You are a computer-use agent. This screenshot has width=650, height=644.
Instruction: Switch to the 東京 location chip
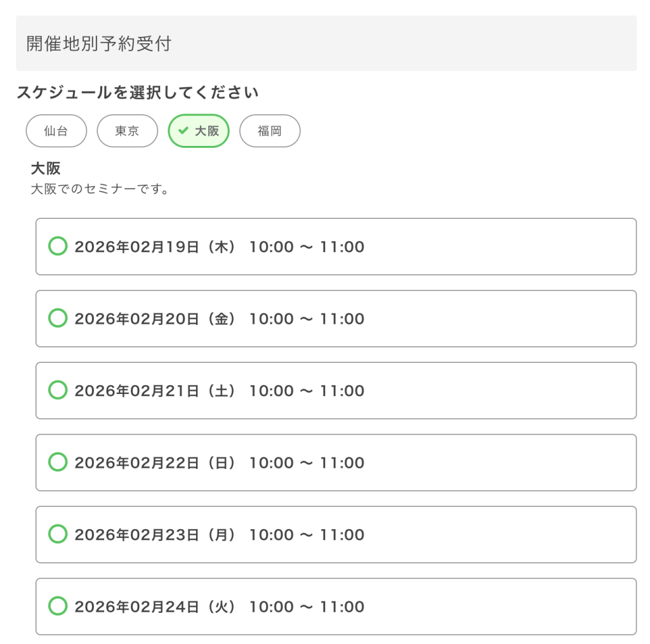click(x=127, y=131)
